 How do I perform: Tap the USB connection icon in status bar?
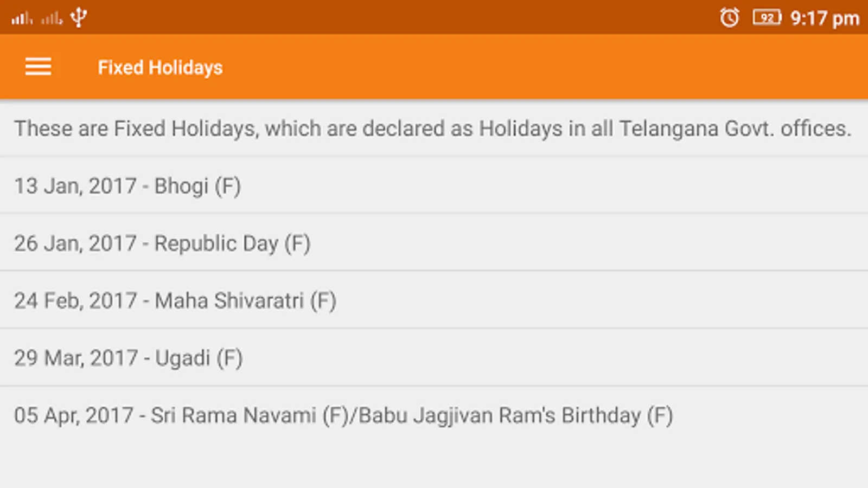point(79,17)
